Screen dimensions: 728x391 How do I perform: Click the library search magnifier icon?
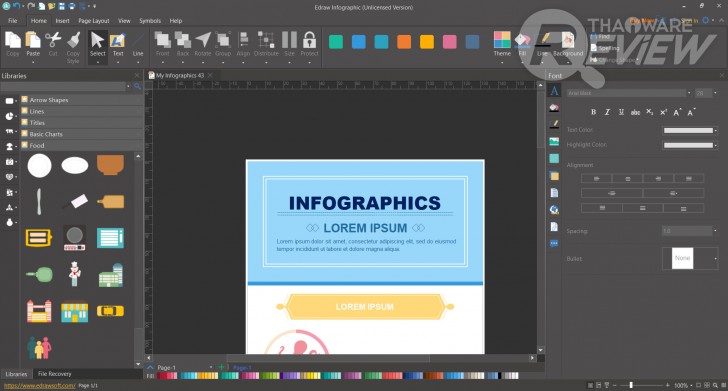coord(137,86)
